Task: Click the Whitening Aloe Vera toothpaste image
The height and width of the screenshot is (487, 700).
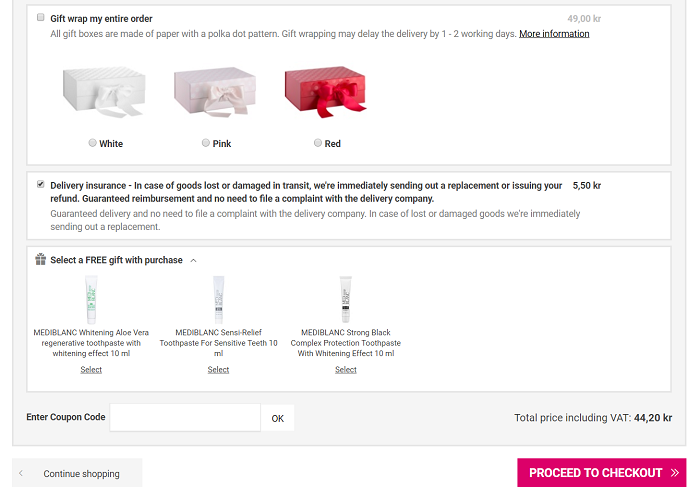Action: [91, 298]
